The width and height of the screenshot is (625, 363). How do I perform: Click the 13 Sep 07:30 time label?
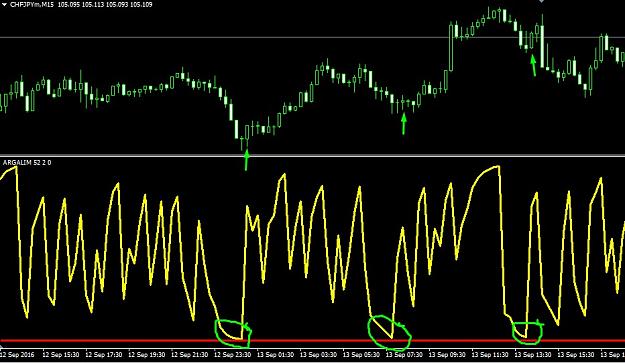tap(404, 354)
